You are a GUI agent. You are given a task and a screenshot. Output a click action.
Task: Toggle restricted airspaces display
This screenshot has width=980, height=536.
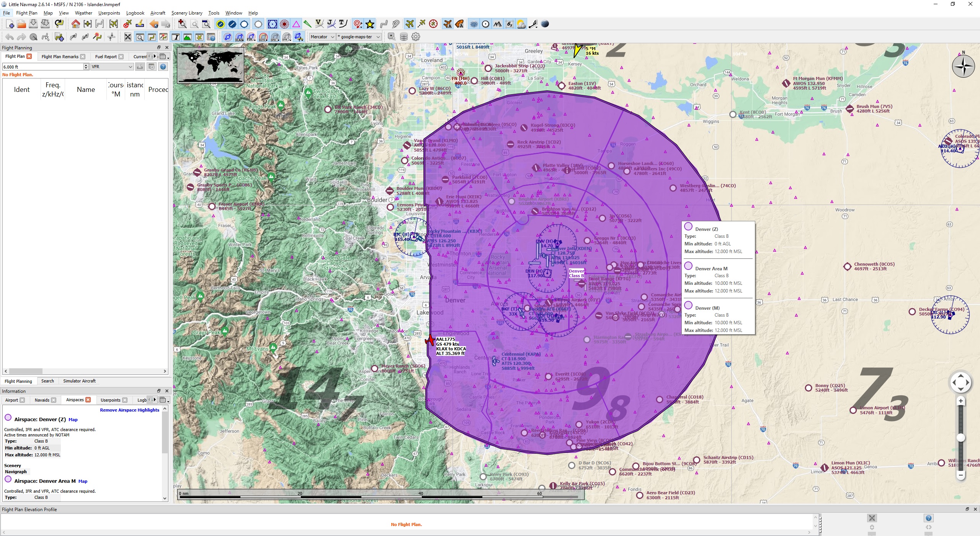(263, 37)
